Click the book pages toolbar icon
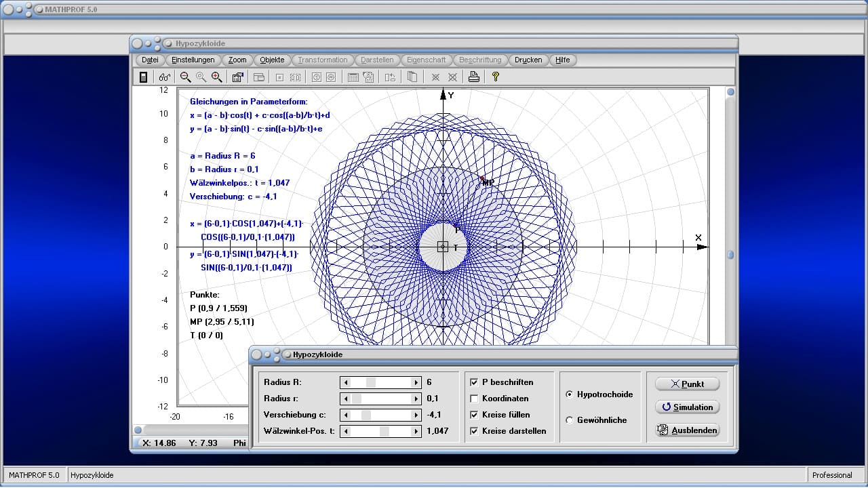This screenshot has width=868, height=488. 412,77
